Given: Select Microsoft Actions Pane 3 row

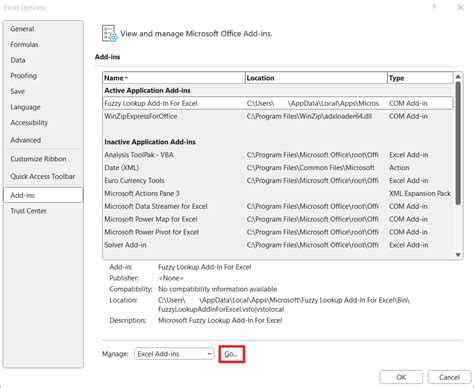Looking at the screenshot, I should 278,194.
